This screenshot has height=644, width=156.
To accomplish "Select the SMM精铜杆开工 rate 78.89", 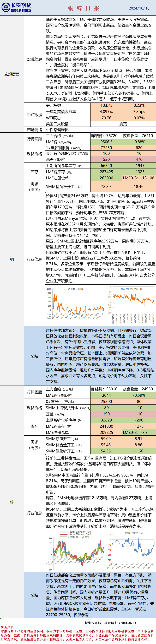I will [x=106, y=187].
